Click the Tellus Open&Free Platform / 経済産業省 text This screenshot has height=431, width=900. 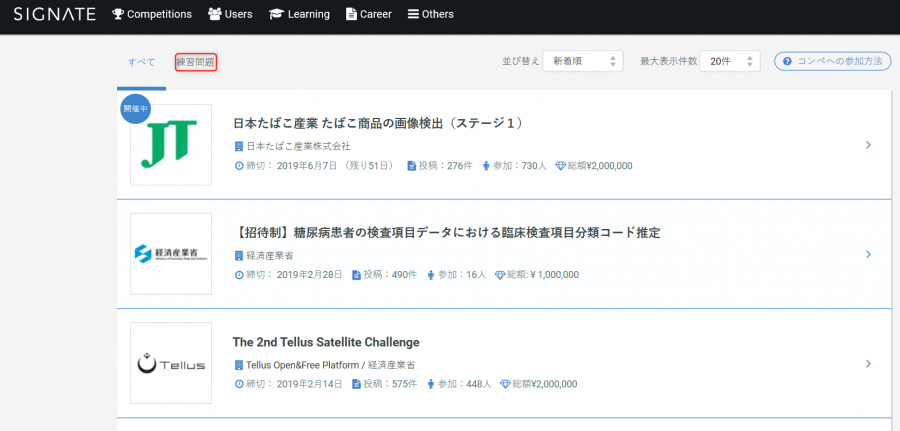331,364
